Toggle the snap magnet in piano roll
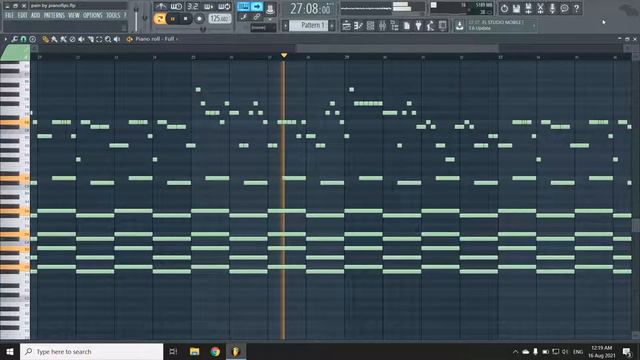This screenshot has height=360, width=640. pos(23,39)
